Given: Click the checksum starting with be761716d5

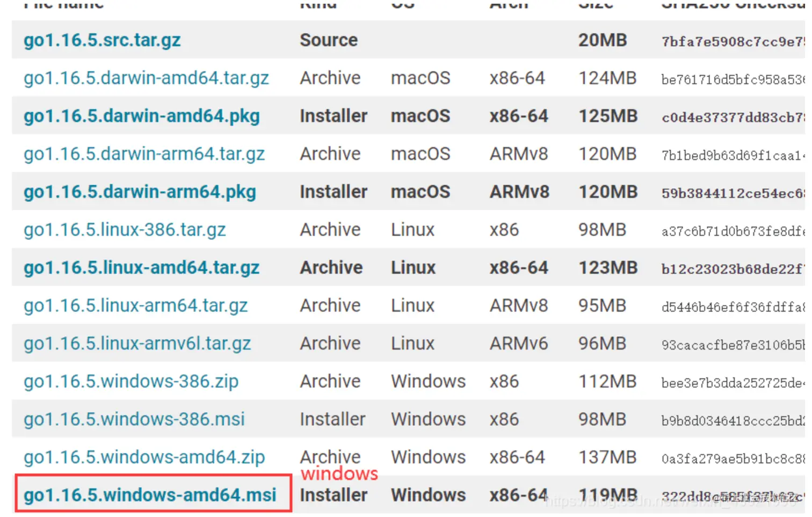Looking at the screenshot, I should (x=733, y=79).
